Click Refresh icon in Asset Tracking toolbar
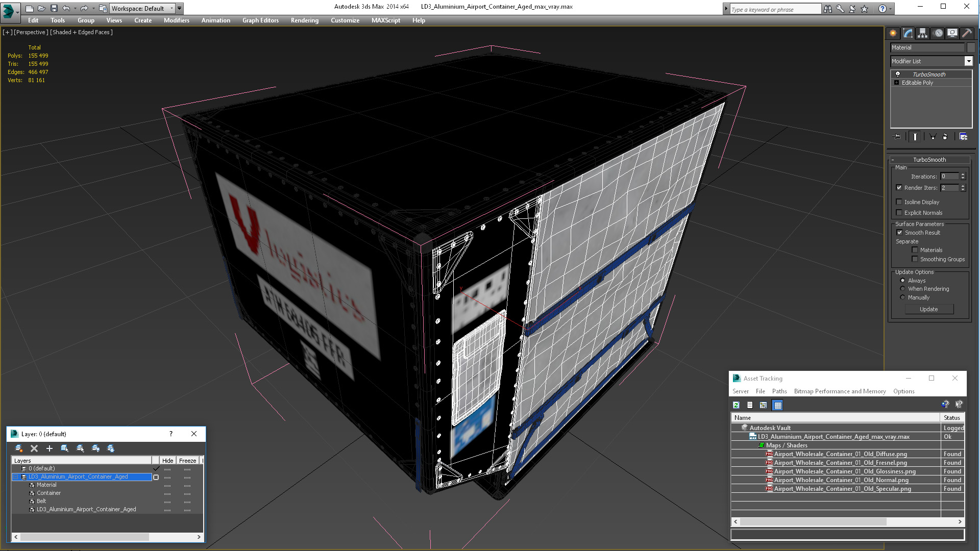Viewport: 980px width, 551px height. point(737,405)
